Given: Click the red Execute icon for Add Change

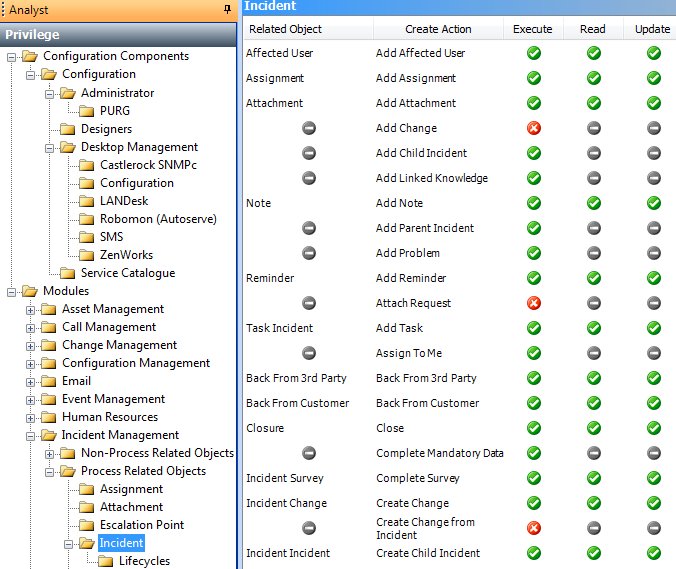Looking at the screenshot, I should coord(533,128).
